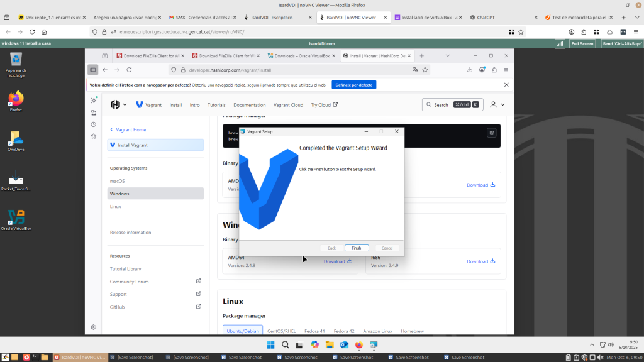
Task: Toggle noVNC Full Screen mode
Action: coord(582,43)
